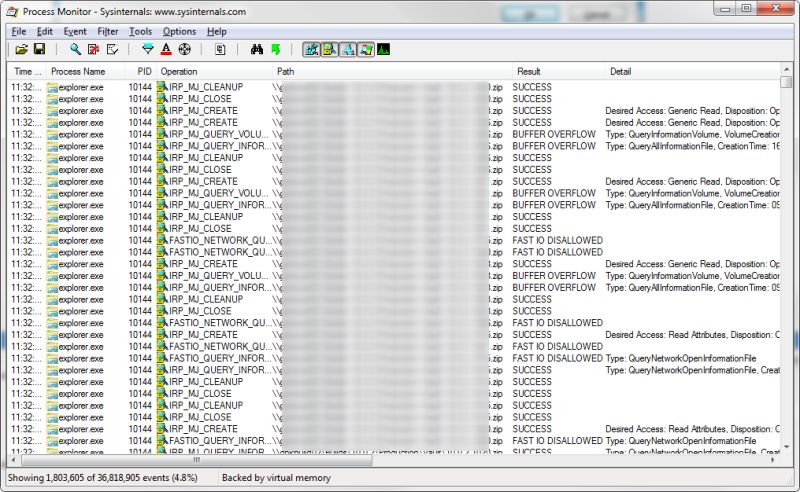Save the capture with the floppy disk icon
This screenshot has height=492, width=800.
pyautogui.click(x=39, y=49)
